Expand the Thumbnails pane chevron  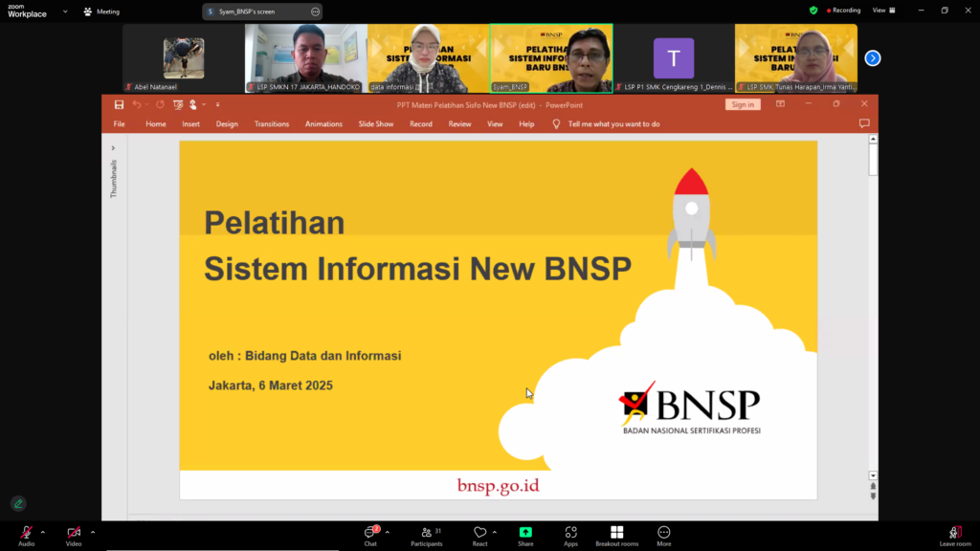[x=113, y=148]
